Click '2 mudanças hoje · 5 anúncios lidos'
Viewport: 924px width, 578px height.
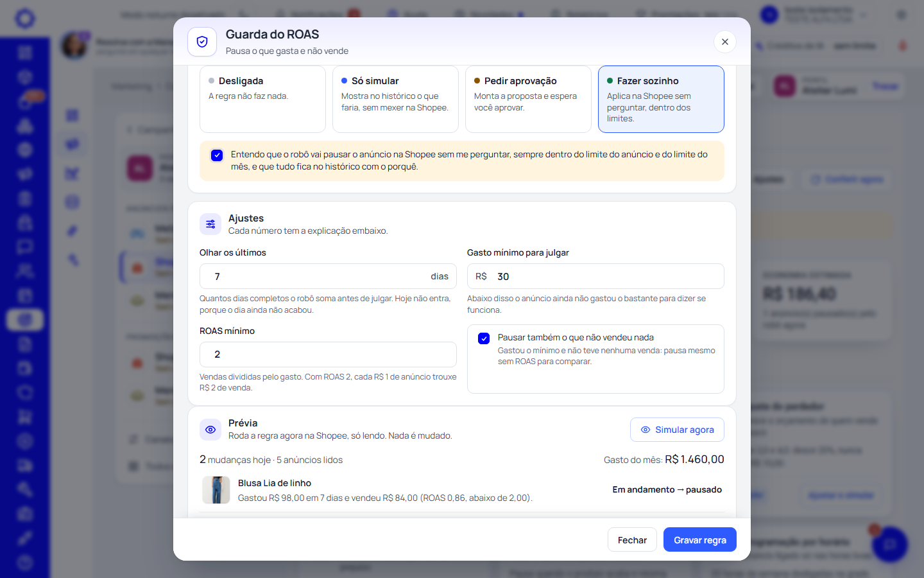(271, 460)
